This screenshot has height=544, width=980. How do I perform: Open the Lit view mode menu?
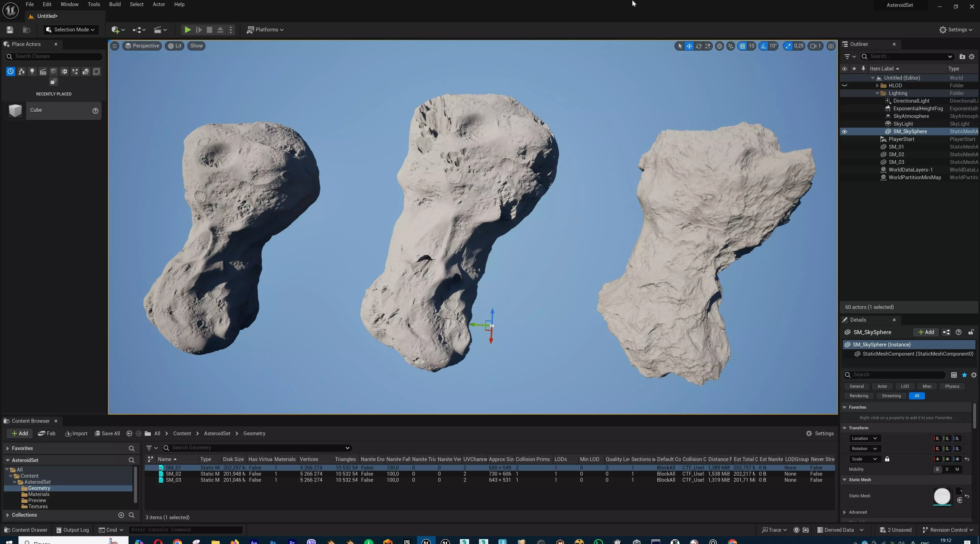point(175,46)
